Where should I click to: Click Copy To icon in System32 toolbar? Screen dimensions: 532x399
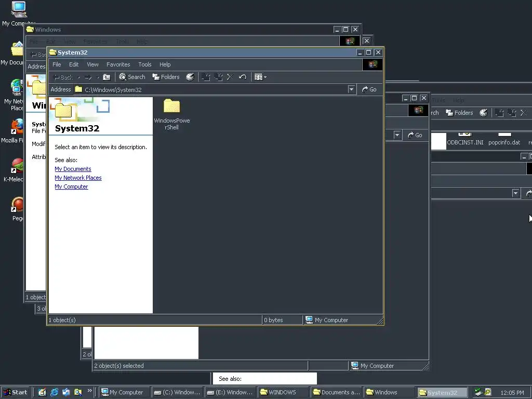pos(219,77)
